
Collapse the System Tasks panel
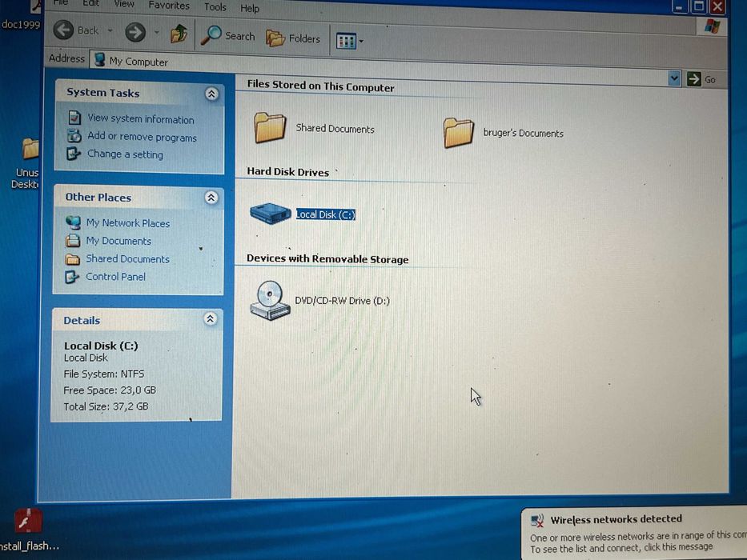(x=211, y=94)
